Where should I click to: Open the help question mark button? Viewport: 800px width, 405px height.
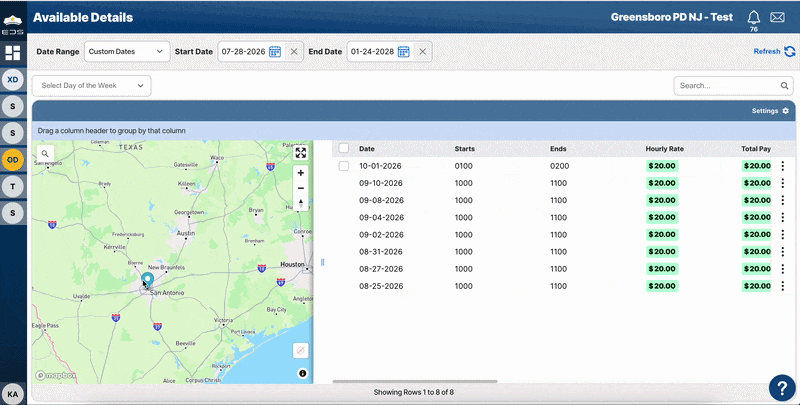(782, 388)
